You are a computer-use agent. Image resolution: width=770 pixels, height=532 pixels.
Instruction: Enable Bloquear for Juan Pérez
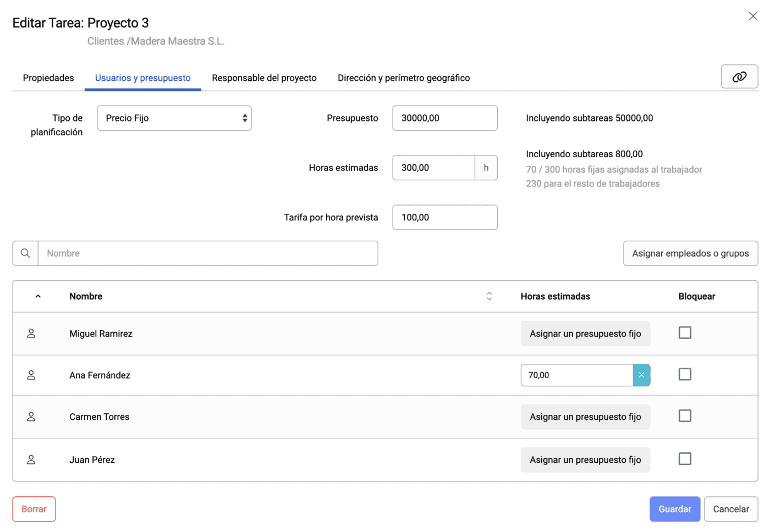pos(685,459)
